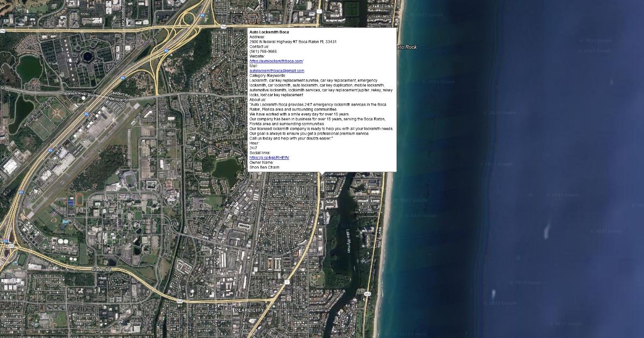This screenshot has width=644, height=338.
Task: Click the (561) phone number line
Action: click(264, 52)
